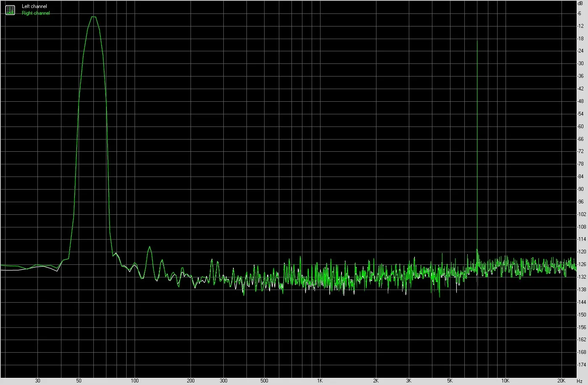Screen dimensions: 588x385
Task: Click the "-120" dB axis label
Action: (x=582, y=252)
